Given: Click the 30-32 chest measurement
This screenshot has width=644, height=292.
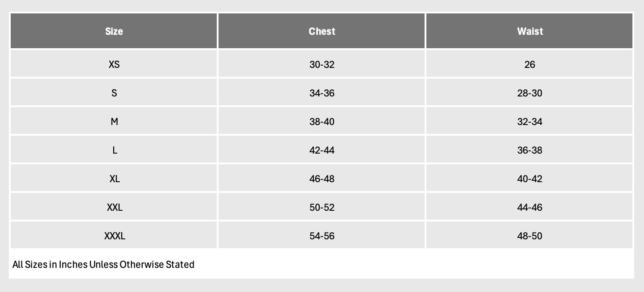Looking at the screenshot, I should tap(322, 64).
